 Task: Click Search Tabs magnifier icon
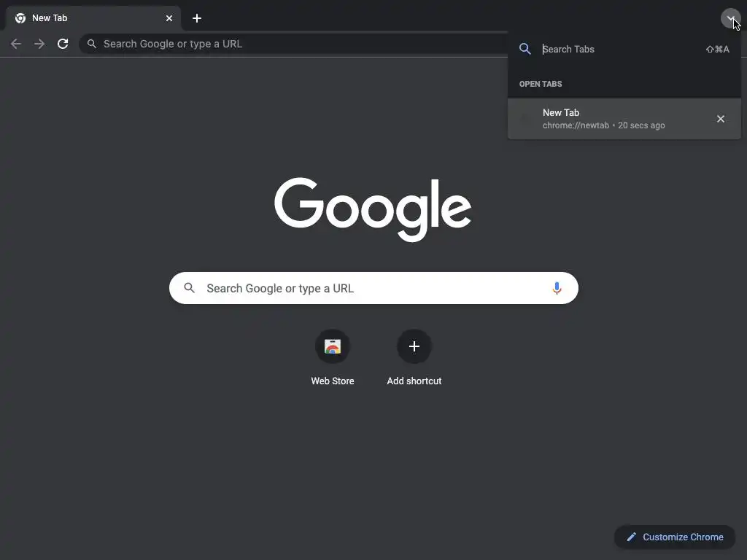pyautogui.click(x=525, y=49)
